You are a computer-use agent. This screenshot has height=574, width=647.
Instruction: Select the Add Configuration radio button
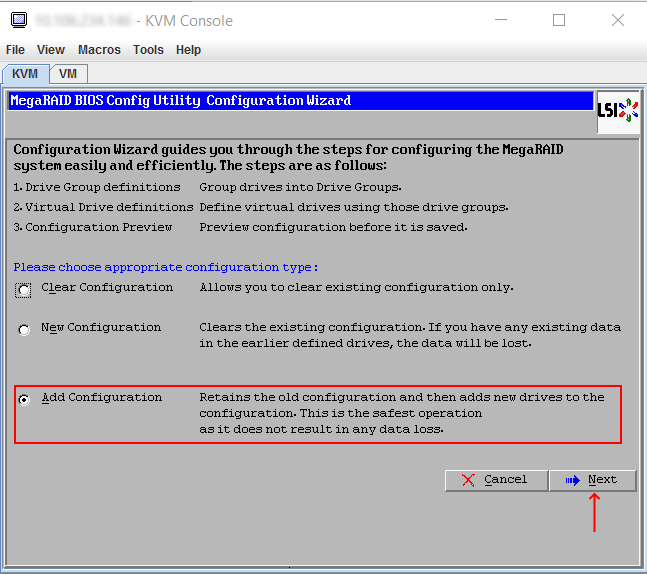point(24,399)
